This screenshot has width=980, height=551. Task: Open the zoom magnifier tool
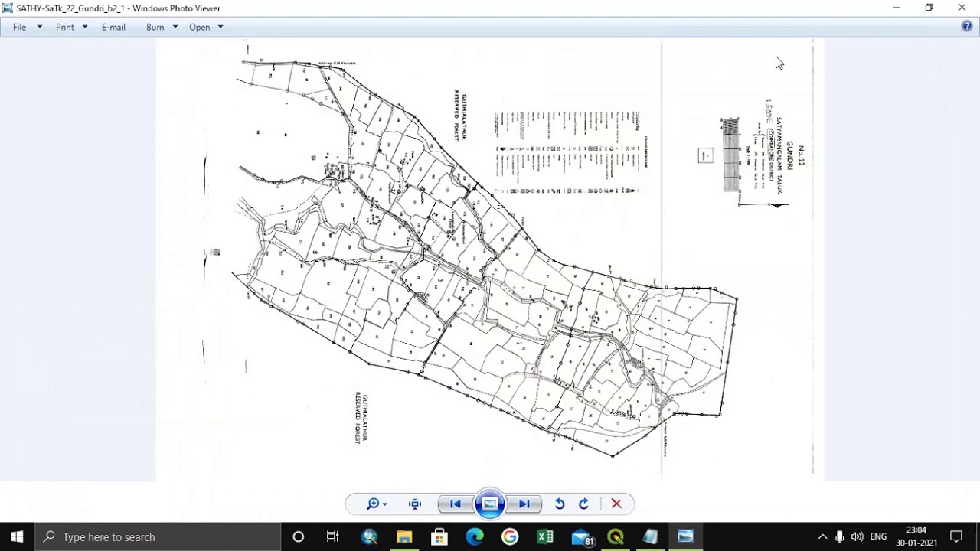coord(371,504)
